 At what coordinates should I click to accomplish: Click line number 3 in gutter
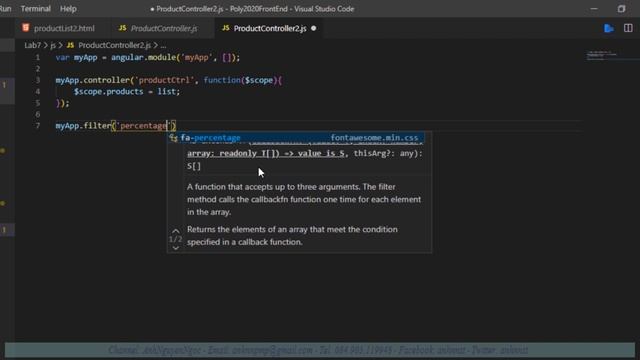tap(38, 80)
